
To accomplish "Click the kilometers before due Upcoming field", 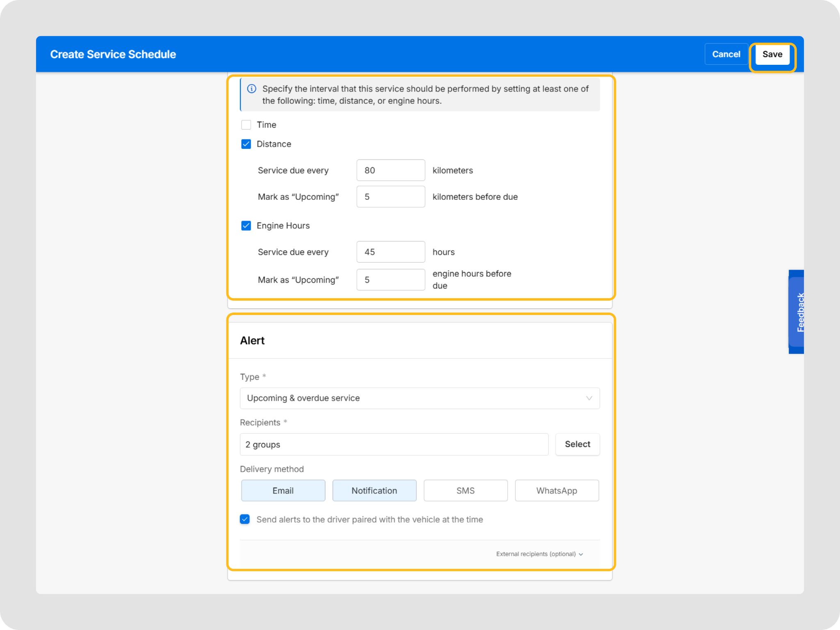I will (390, 196).
